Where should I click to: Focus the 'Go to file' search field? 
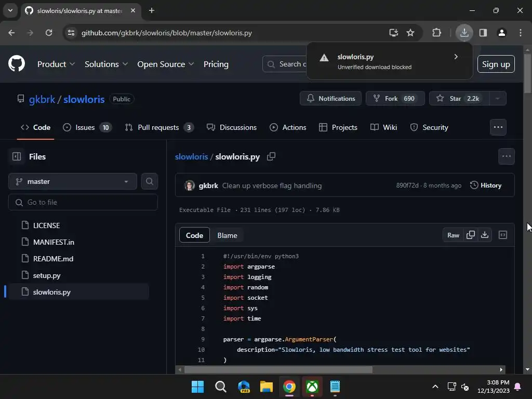coord(83,202)
